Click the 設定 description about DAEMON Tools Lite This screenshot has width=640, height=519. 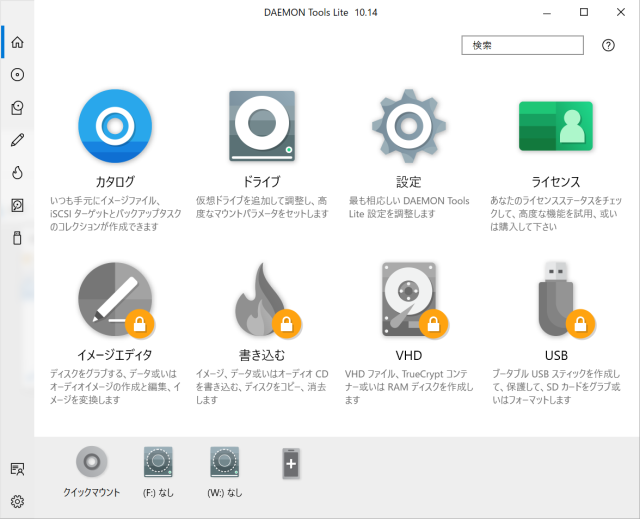point(409,207)
